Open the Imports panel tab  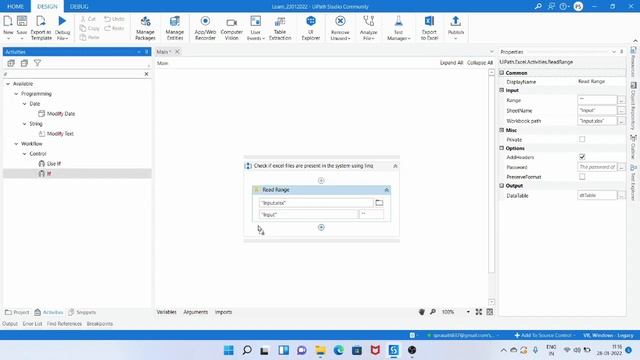point(223,312)
